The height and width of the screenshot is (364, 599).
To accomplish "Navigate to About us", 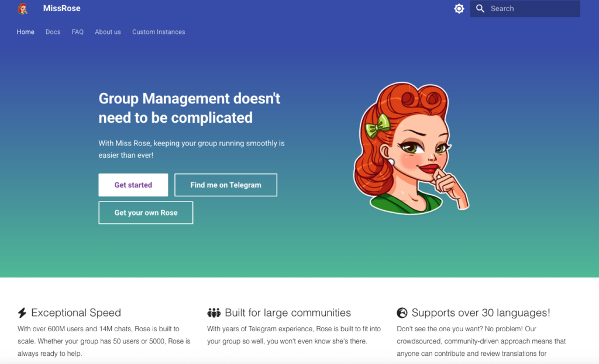I will (108, 32).
